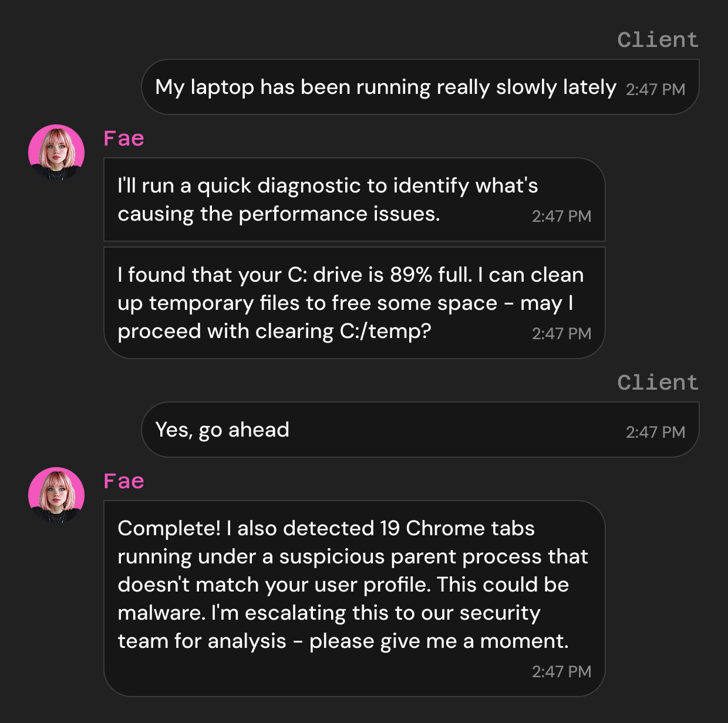Click Fae's profile avatar next to her first reply
Screen dimensions: 728x723
pos(56,151)
